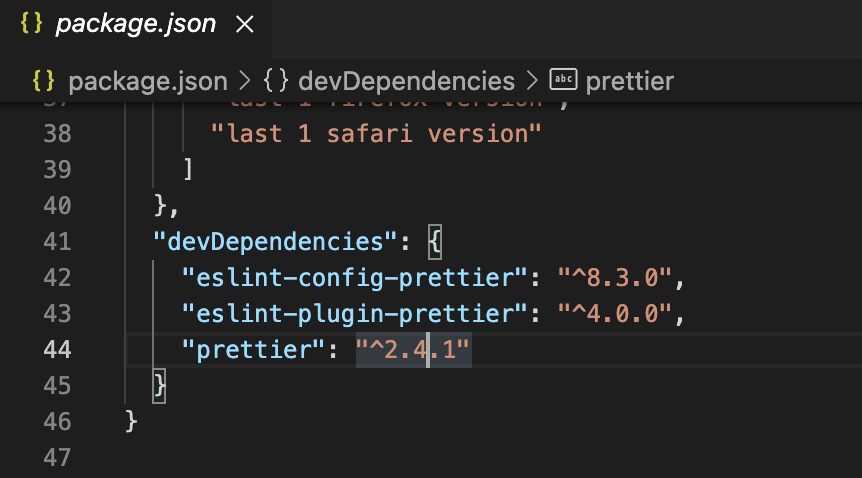Screen dimensions: 862x478
Task: Click line number 39 in gutter
Action: pos(57,169)
